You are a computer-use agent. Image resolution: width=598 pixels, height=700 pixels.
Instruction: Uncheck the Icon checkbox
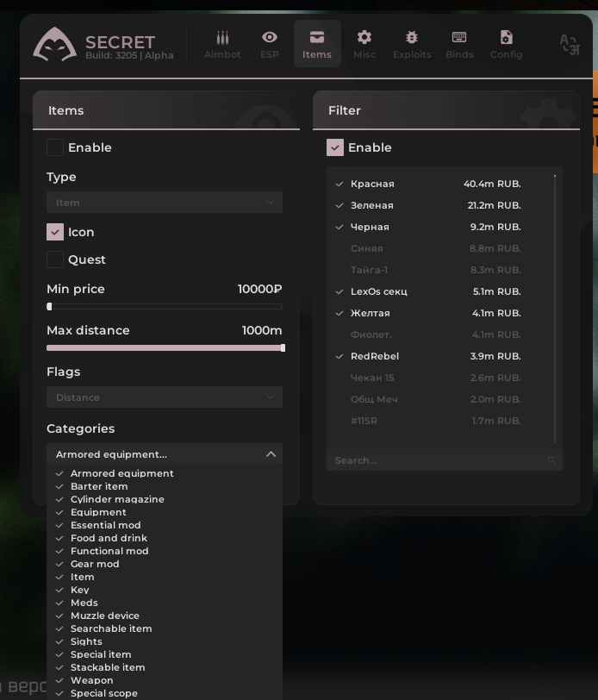point(55,232)
